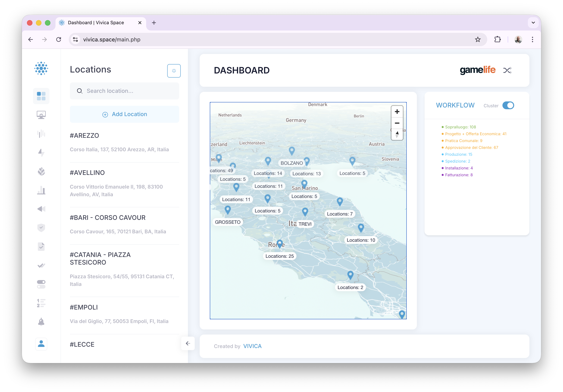Click the shuffle icon next to gamelife

(x=507, y=70)
